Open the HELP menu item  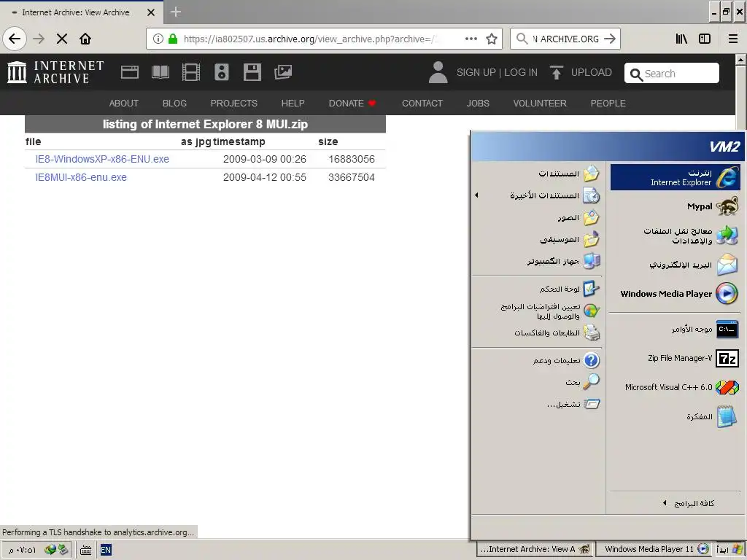(293, 104)
